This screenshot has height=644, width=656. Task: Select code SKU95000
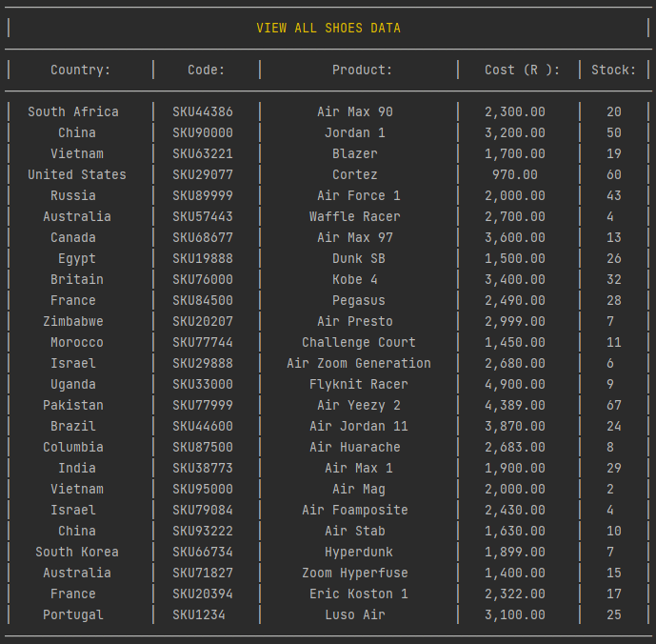tap(203, 489)
